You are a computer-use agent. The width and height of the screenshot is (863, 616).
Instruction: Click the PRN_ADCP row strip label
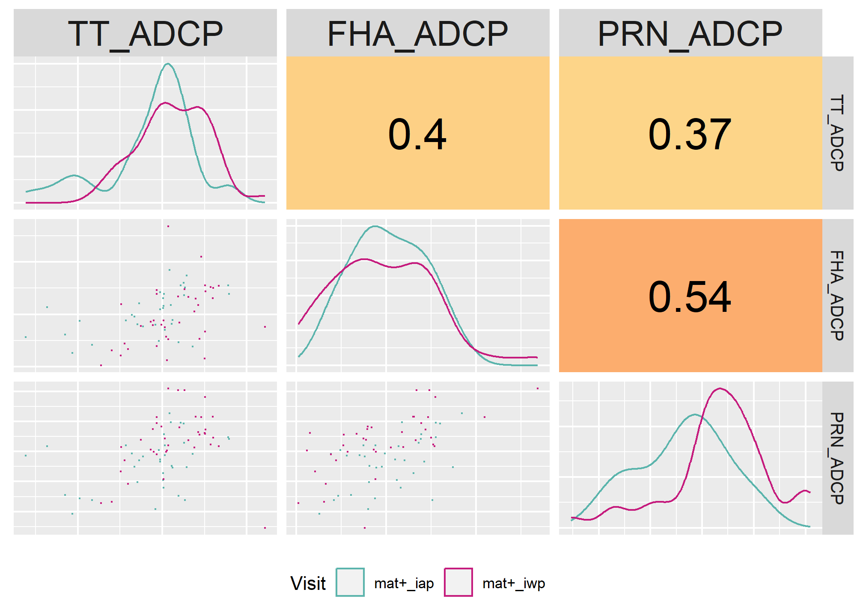click(x=838, y=458)
